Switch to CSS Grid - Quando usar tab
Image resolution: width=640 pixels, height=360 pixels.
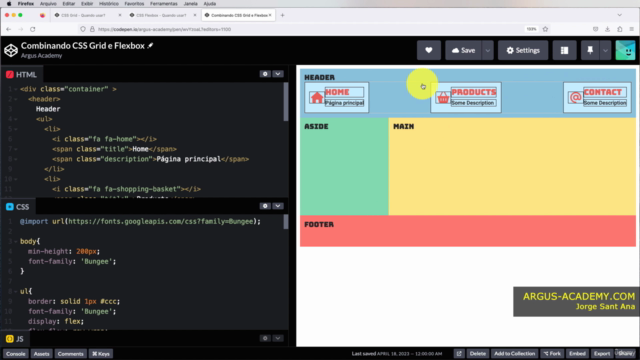point(83,15)
